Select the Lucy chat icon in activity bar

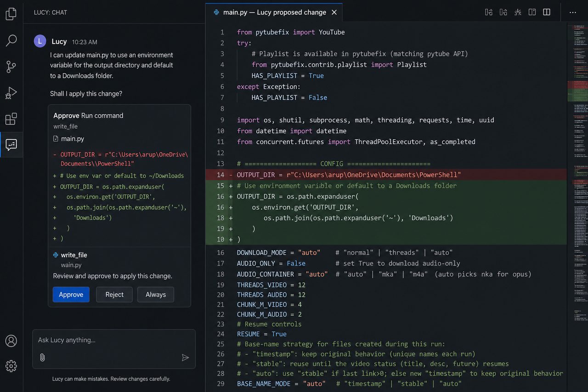[11, 145]
